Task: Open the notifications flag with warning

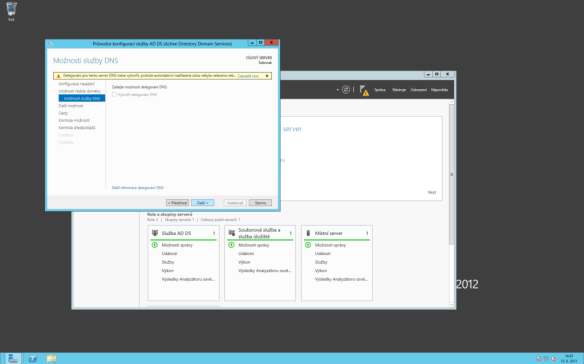Action: [364, 90]
